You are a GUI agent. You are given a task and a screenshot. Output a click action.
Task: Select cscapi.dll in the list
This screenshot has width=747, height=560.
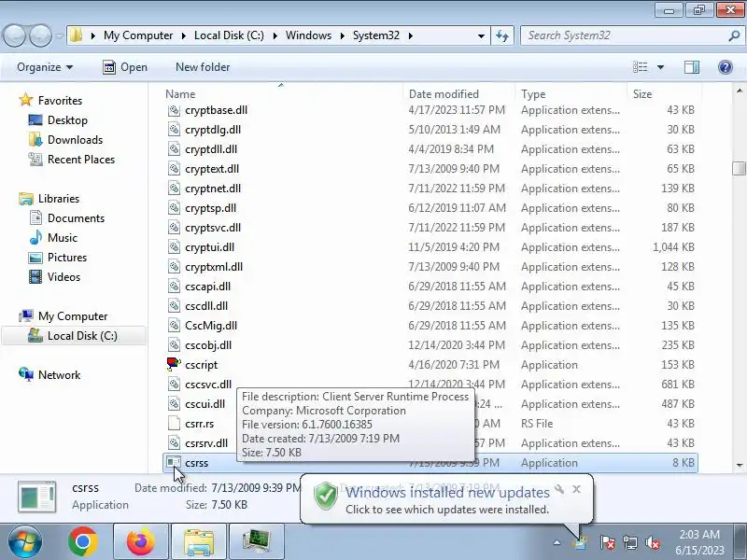[207, 287]
